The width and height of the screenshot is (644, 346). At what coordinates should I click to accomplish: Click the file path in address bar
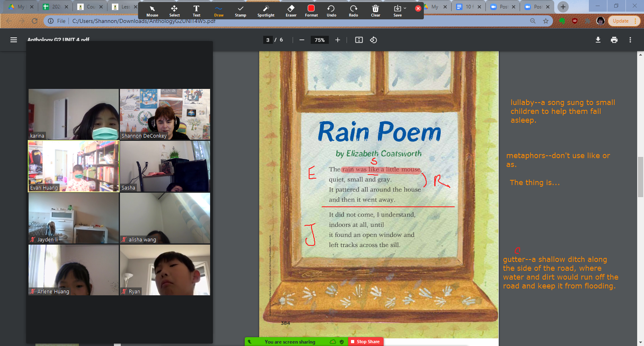[144, 21]
